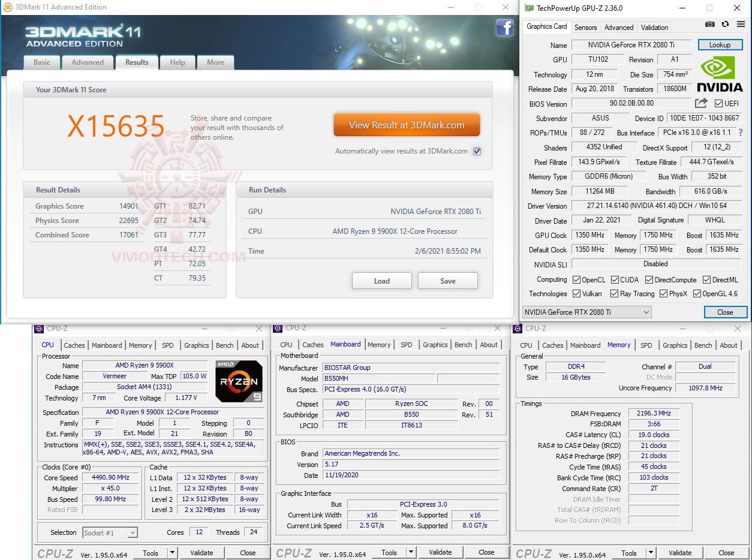Click Close in the CPU-Z mainboard window
752x560 pixels.
486,552
